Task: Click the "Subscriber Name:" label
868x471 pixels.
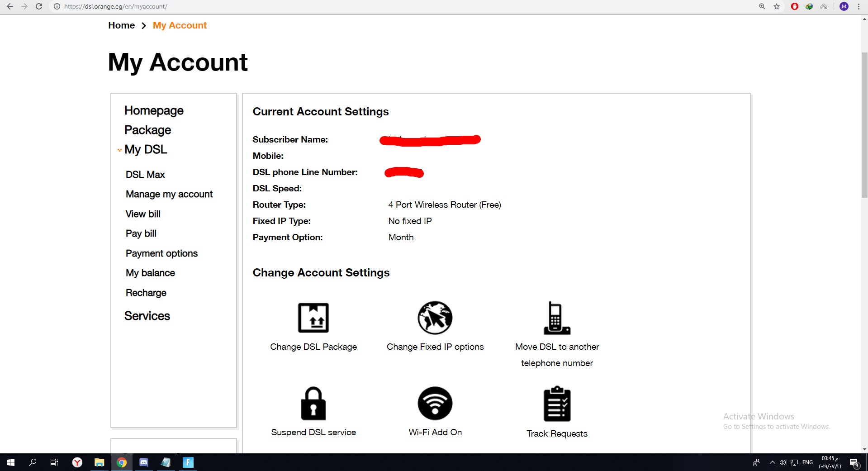Action: [x=290, y=139]
